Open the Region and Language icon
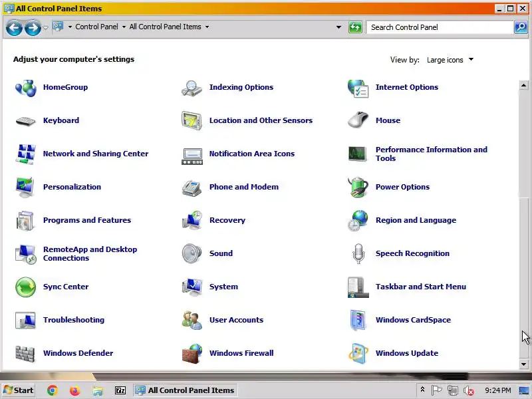 point(358,221)
